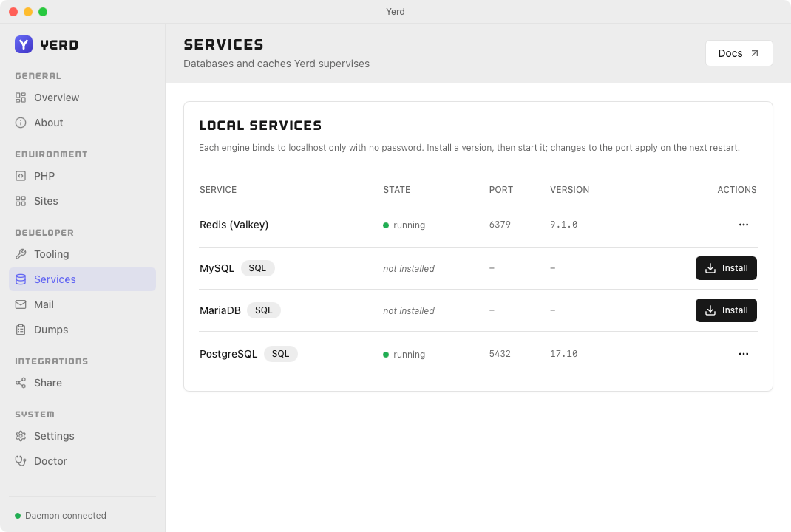Click the Share nodes icon
The height and width of the screenshot is (532, 791).
point(21,383)
